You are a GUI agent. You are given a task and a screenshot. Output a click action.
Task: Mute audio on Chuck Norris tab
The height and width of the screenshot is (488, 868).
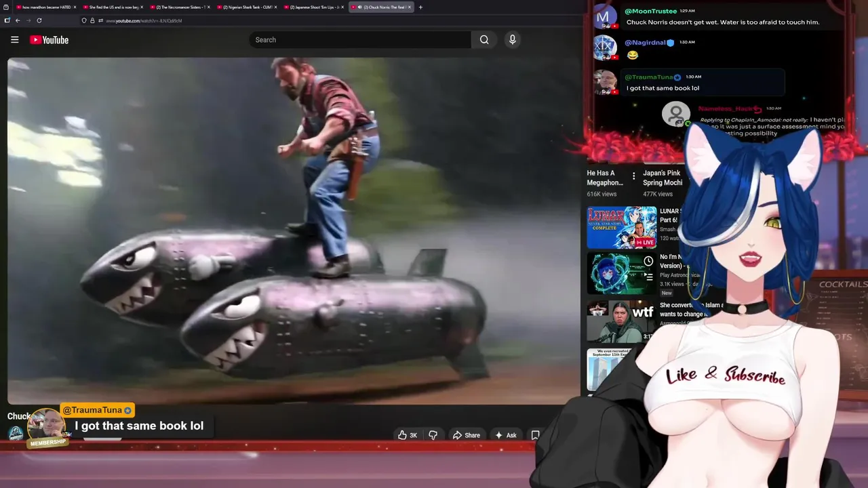359,7
